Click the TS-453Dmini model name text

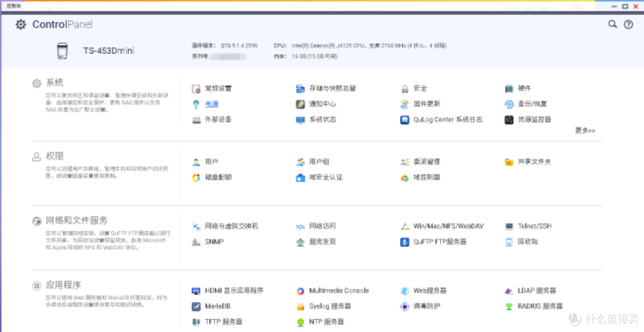coord(109,51)
